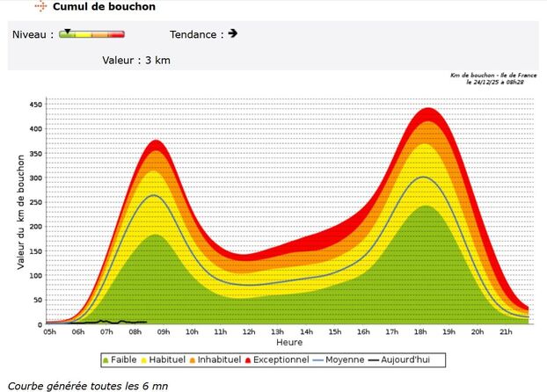
Task: Click the 12h label on the Heure axis
Action: tap(249, 331)
